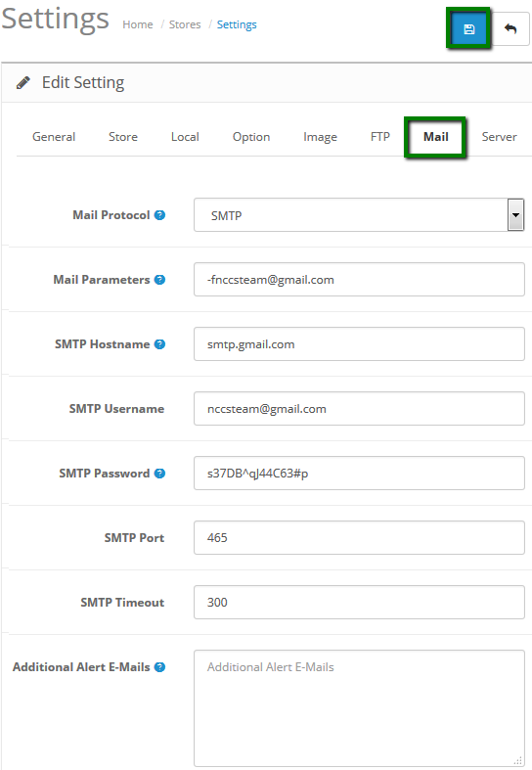Screen dimensions: 532x770
Task: Open the FTP tab
Action: (x=379, y=137)
